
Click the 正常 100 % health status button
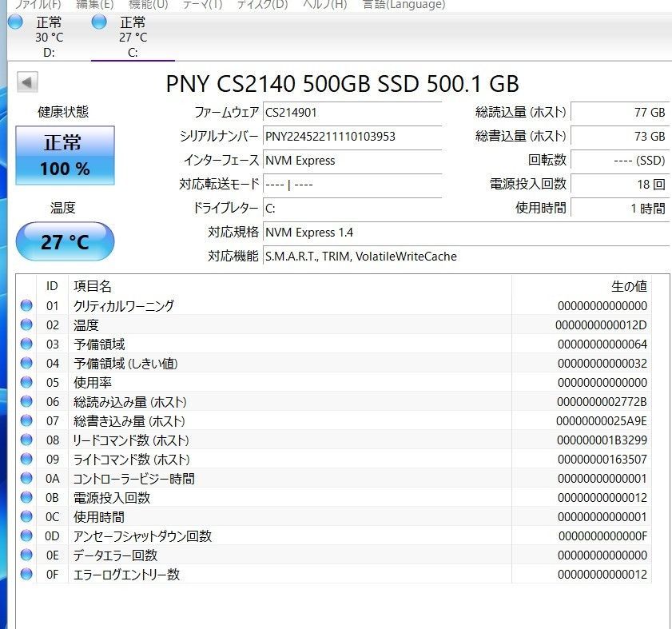pos(66,155)
